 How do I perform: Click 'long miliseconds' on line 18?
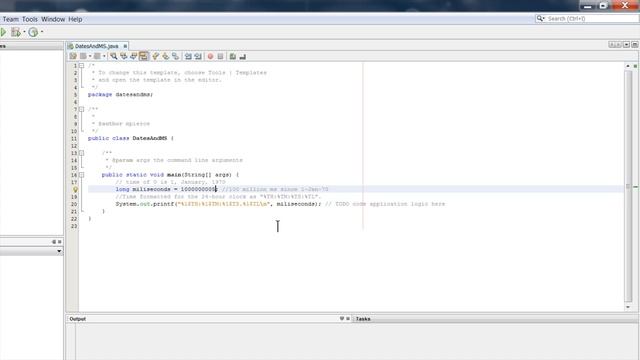point(143,189)
